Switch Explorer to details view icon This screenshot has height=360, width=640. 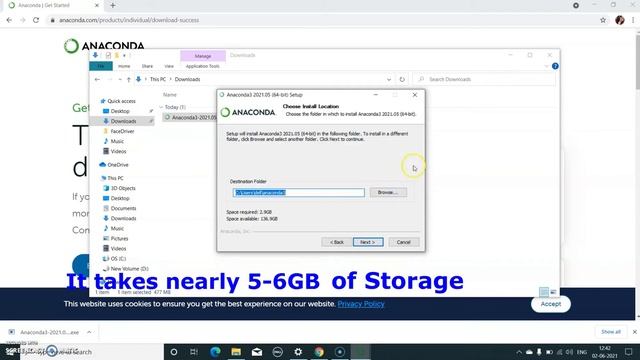coord(544,292)
